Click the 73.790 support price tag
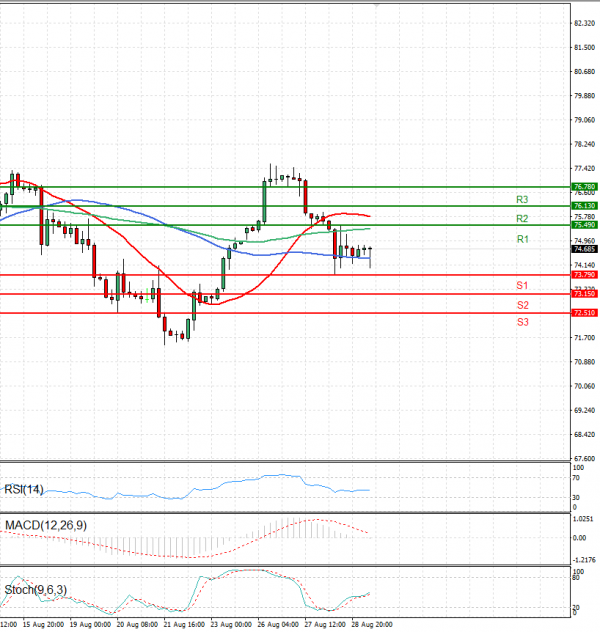This screenshot has width=600, height=632. (584, 274)
